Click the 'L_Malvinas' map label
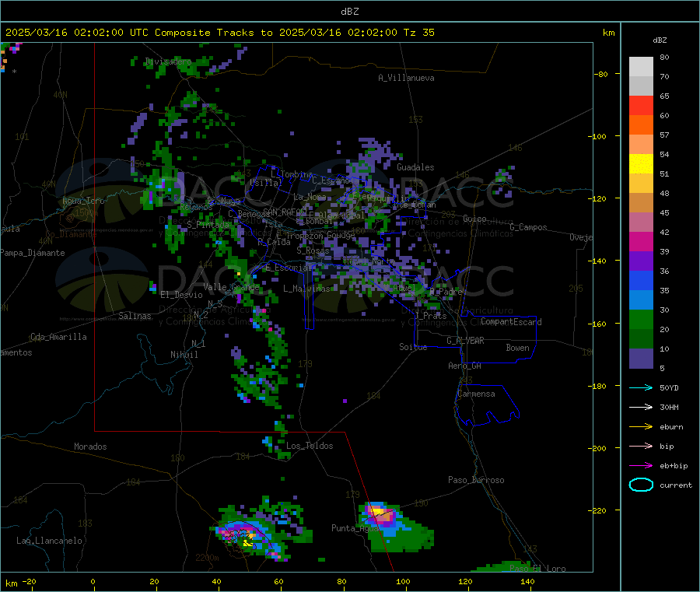The image size is (700, 592). pos(306,289)
